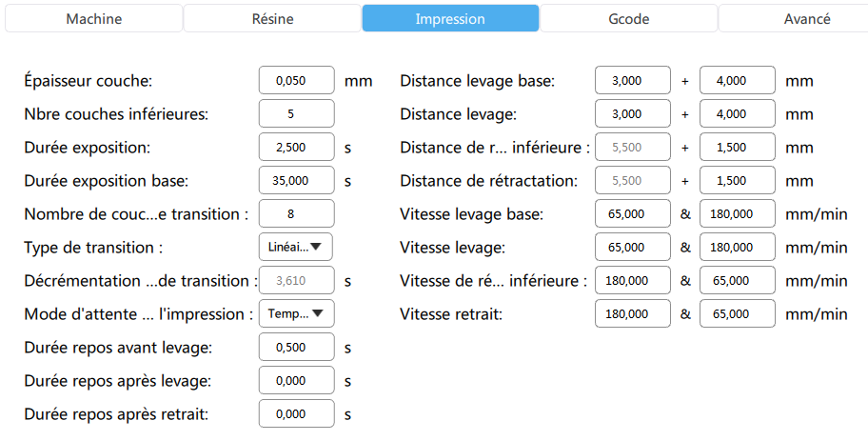The height and width of the screenshot is (441, 868).
Task: Click first Distance levage base field
Action: click(633, 81)
